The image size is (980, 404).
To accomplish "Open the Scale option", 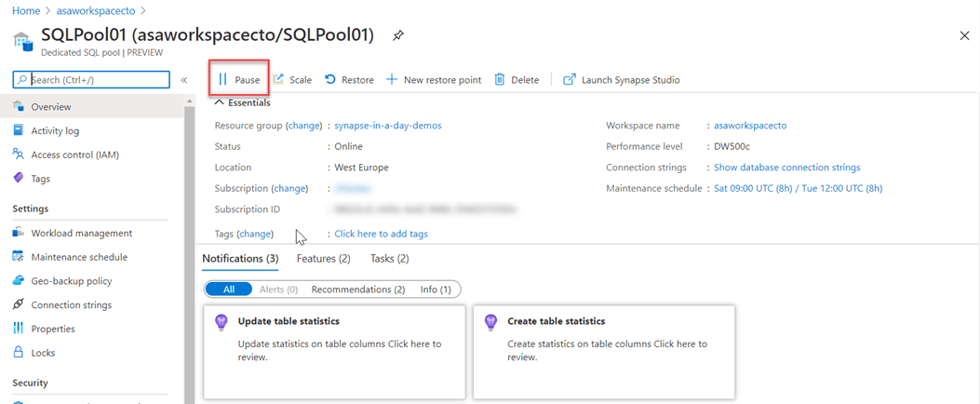I will click(292, 80).
